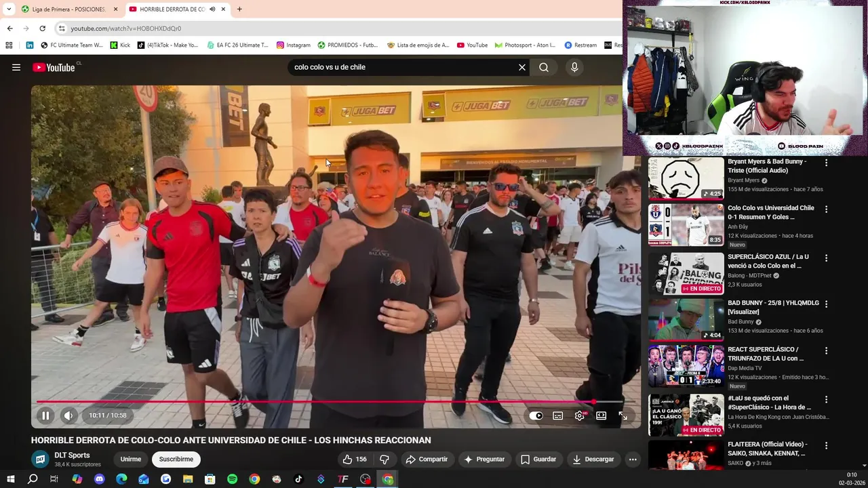Open options for #LaU se quedó video
The width and height of the screenshot is (868, 488).
click(826, 399)
